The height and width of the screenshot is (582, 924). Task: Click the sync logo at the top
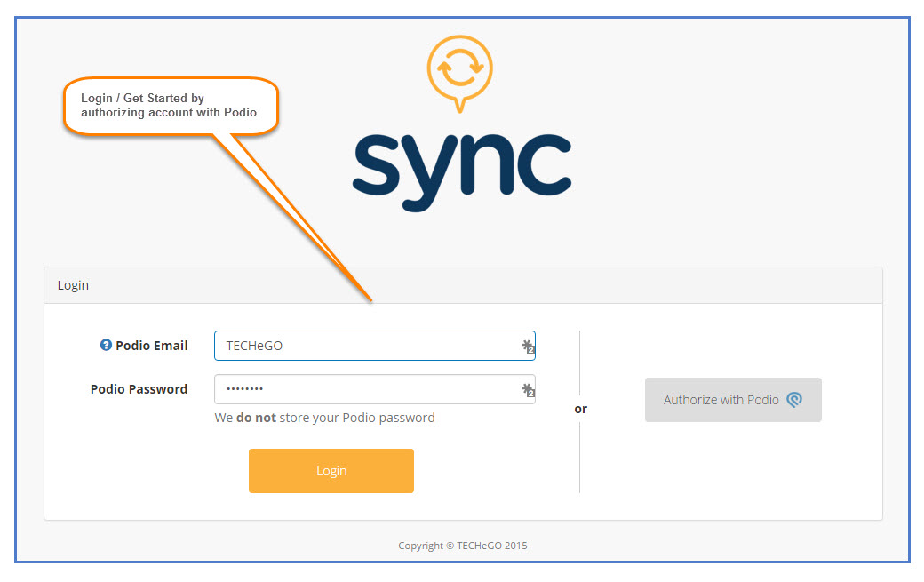point(461,124)
